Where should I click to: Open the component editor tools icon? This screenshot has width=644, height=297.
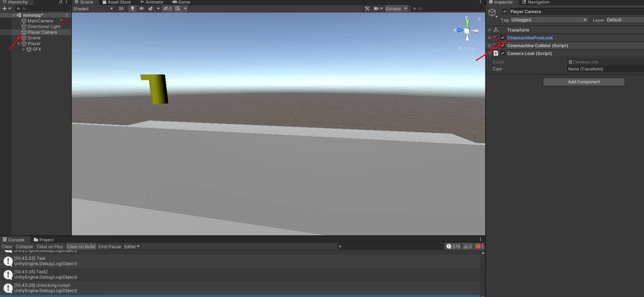click(367, 9)
